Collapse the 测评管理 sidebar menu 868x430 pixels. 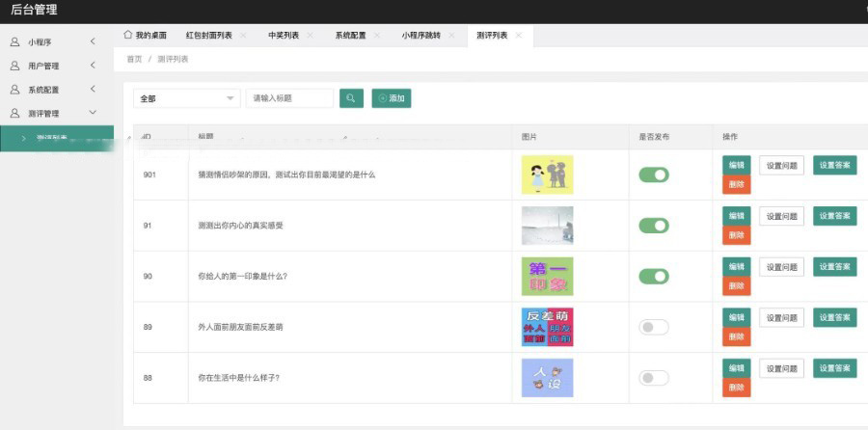point(93,113)
